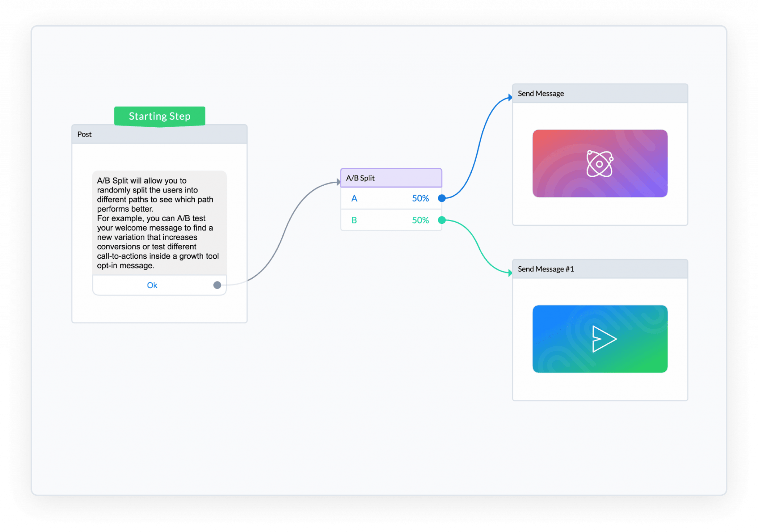The image size is (758, 532).
Task: Click the blue-green paper plane image thumbnail
Action: point(600,339)
